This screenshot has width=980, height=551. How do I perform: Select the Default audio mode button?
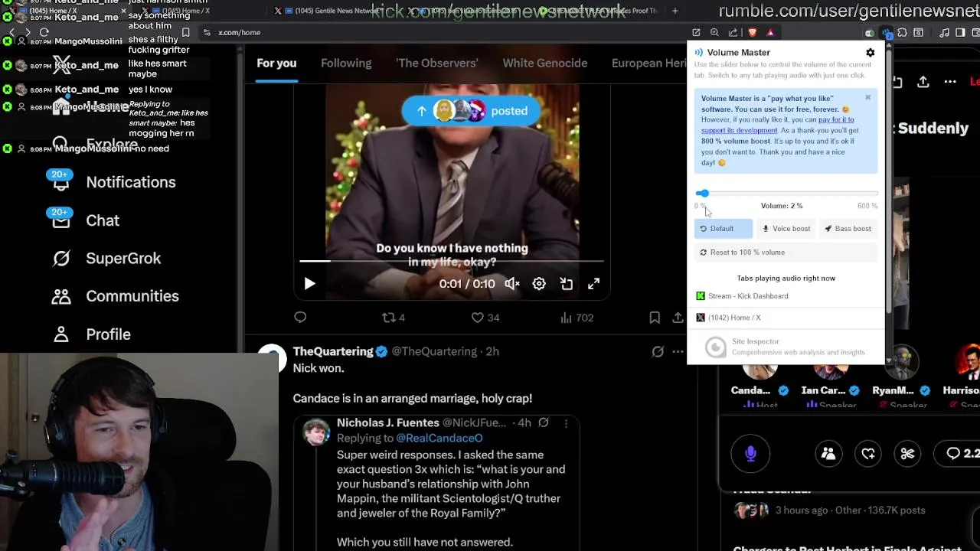(x=724, y=229)
